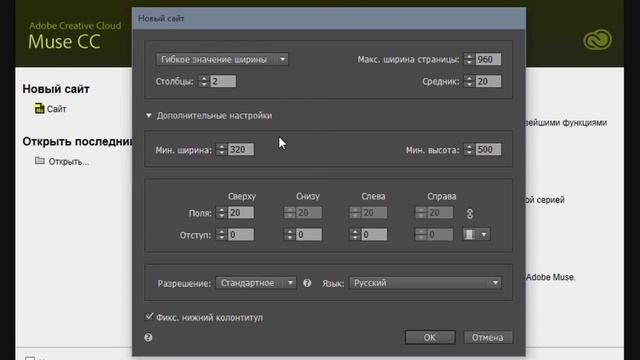Screen dimensions: 640x360
Task: Click the Мин. ширина field
Action: (x=240, y=149)
